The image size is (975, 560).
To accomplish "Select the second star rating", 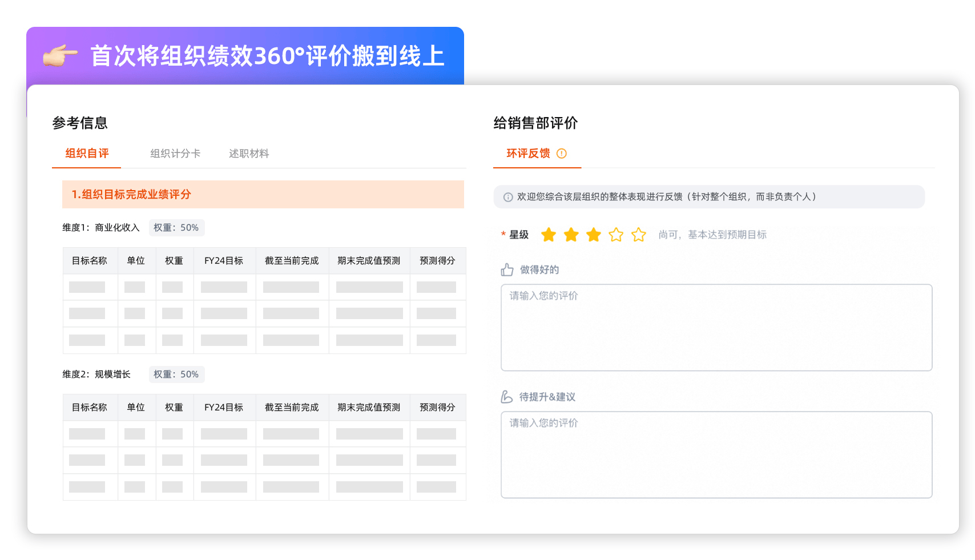I will (571, 235).
